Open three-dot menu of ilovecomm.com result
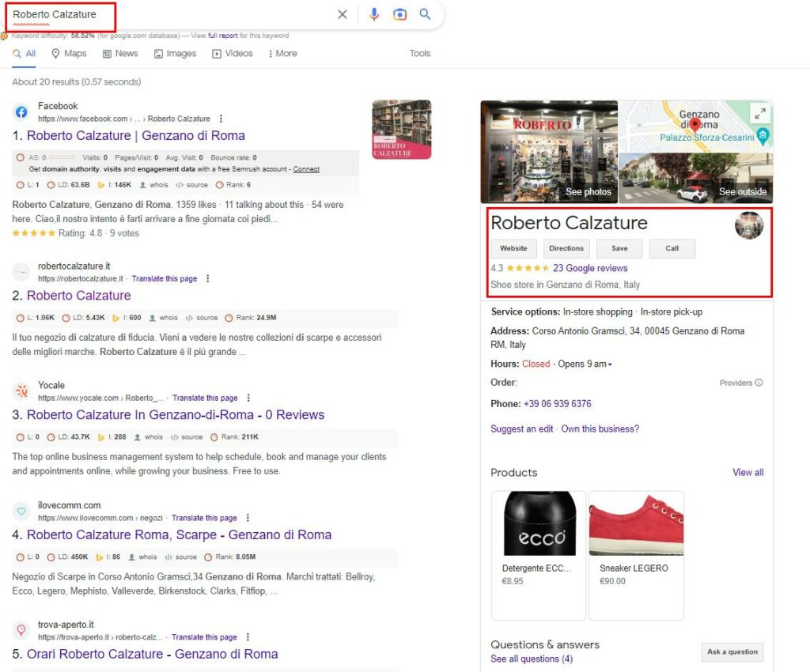This screenshot has width=810, height=672. [x=248, y=518]
